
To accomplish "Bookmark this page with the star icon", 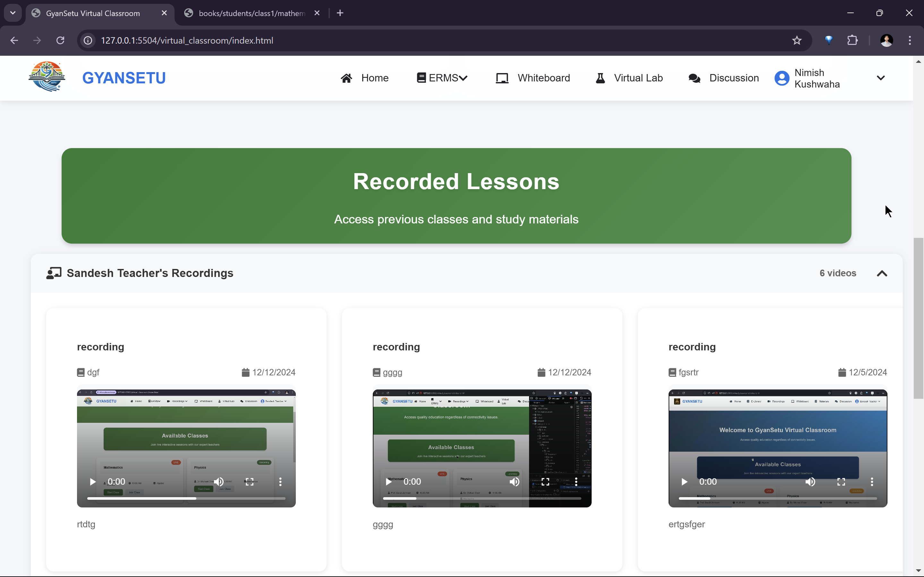I will click(797, 40).
